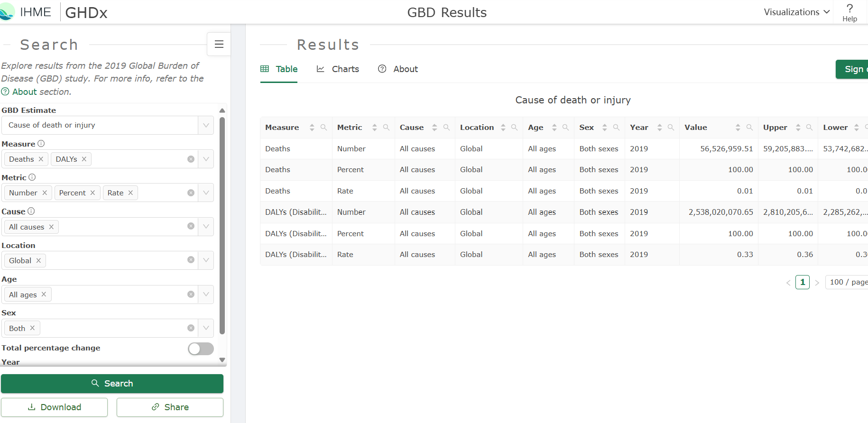Filter the Measure column with search icon
Image resolution: width=868 pixels, height=423 pixels.
point(323,127)
